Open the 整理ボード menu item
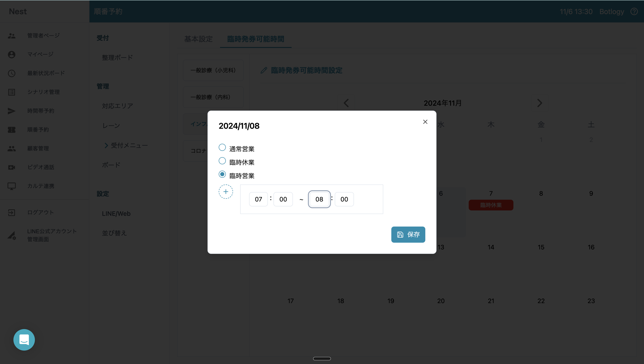644x364 pixels. point(117,58)
